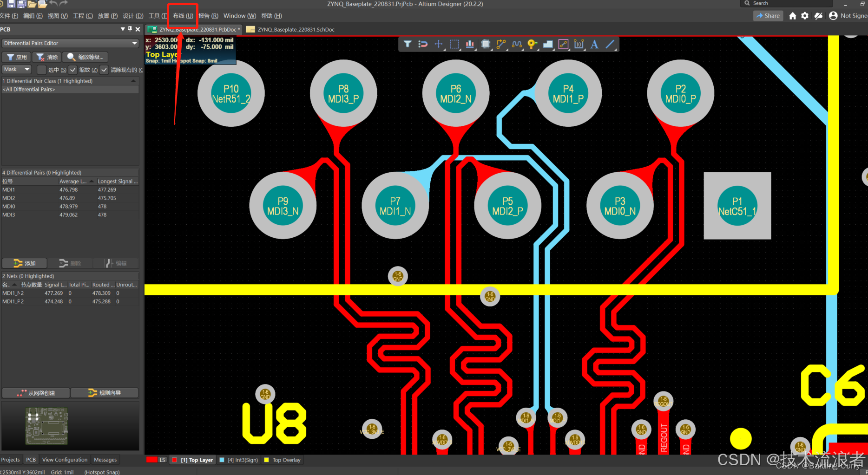Click the pink-bordered keepout track tool icon
Screen dimensions: 868x475
click(x=563, y=44)
